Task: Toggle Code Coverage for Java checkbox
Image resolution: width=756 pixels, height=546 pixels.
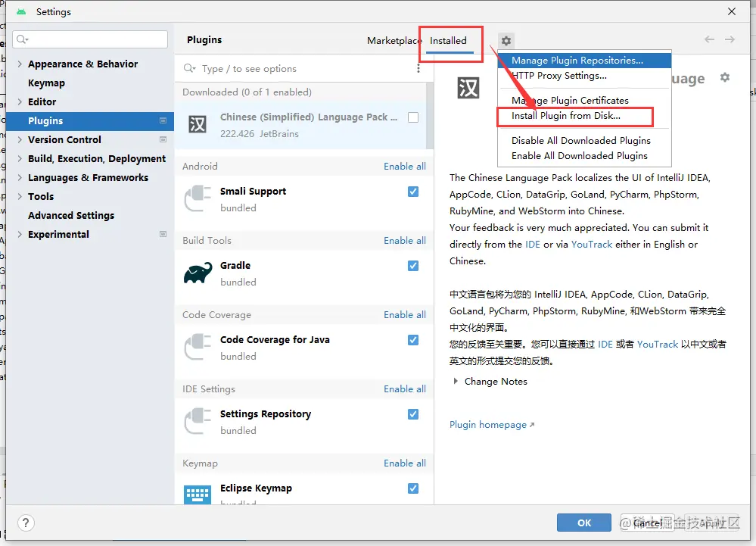Action: click(413, 340)
